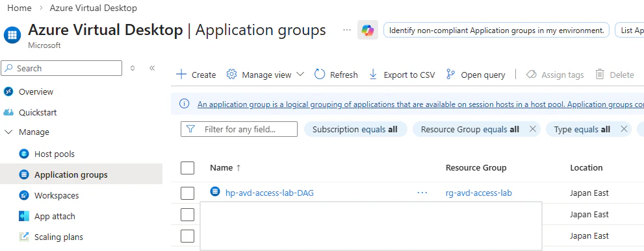The height and width of the screenshot is (251, 644).
Task: Click the circular Refresh icon
Action: tap(320, 74)
